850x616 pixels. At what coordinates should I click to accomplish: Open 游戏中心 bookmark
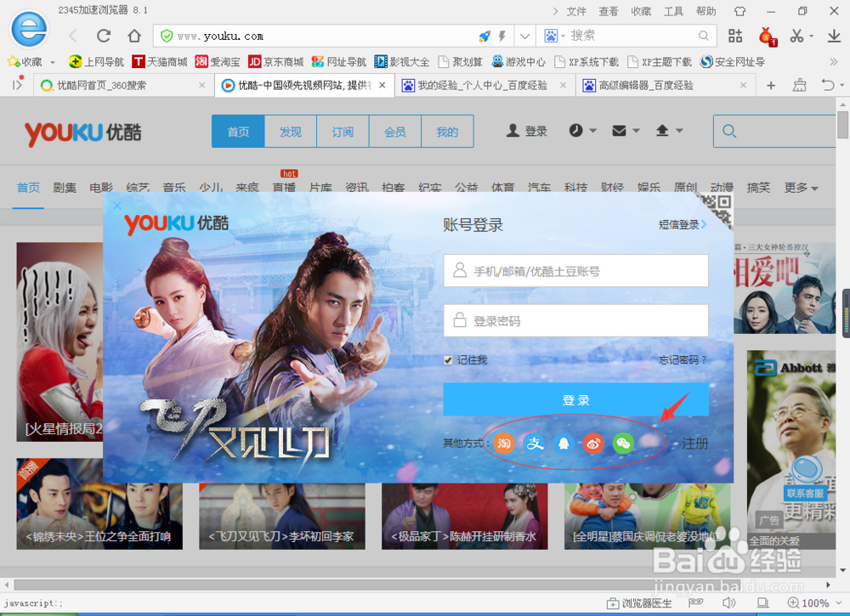pos(518,62)
